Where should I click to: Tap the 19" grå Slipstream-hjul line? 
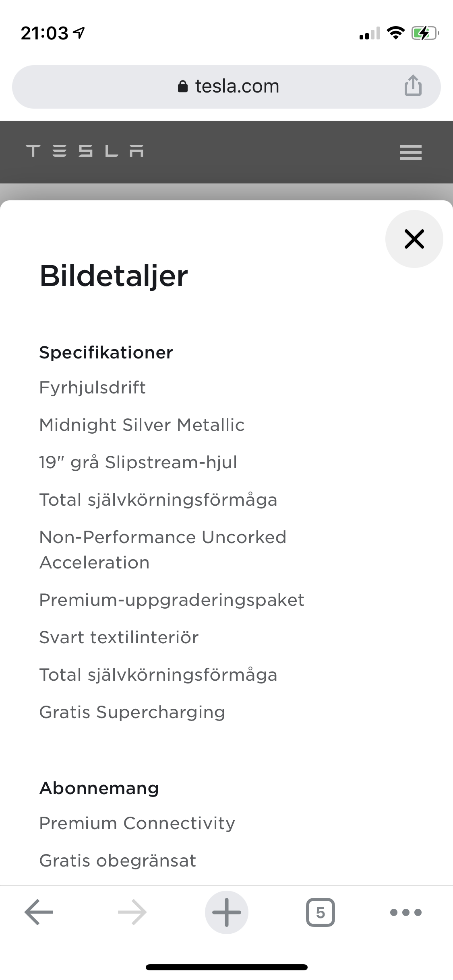point(138,462)
